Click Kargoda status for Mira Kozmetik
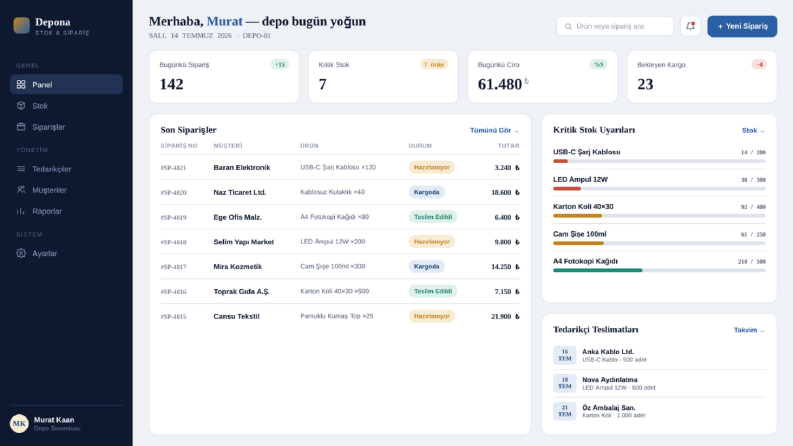793x446 pixels. tap(426, 266)
